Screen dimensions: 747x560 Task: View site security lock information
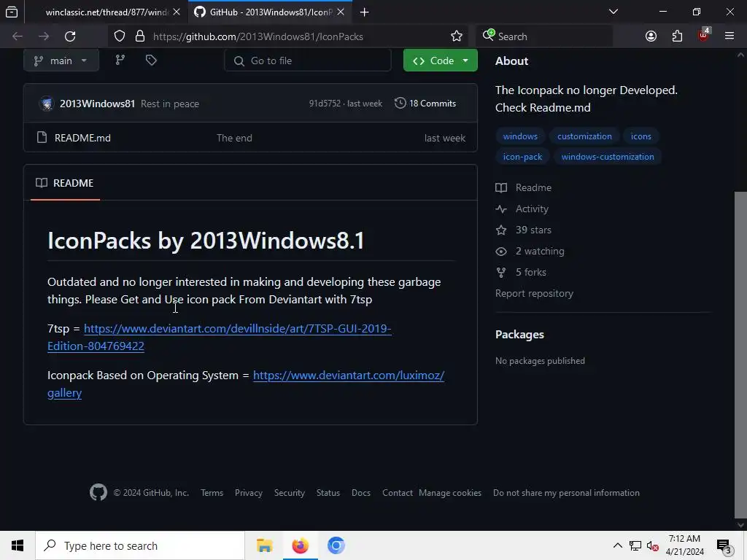click(139, 36)
